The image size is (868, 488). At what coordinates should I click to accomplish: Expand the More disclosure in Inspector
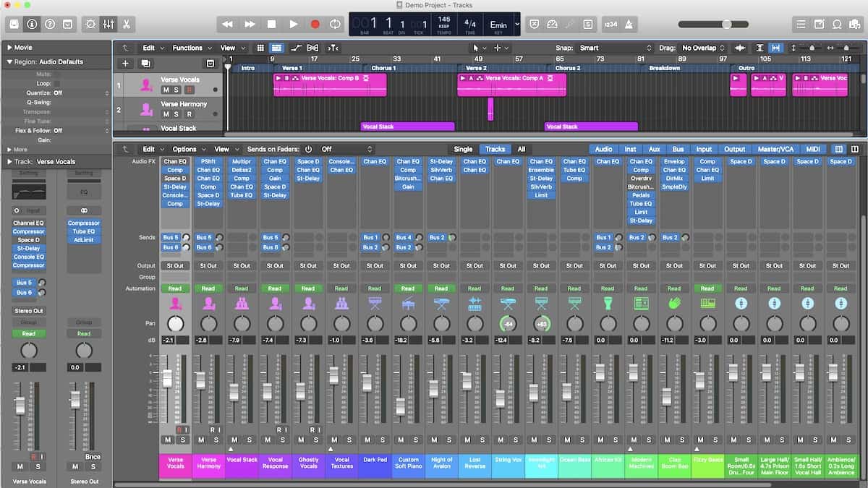9,150
